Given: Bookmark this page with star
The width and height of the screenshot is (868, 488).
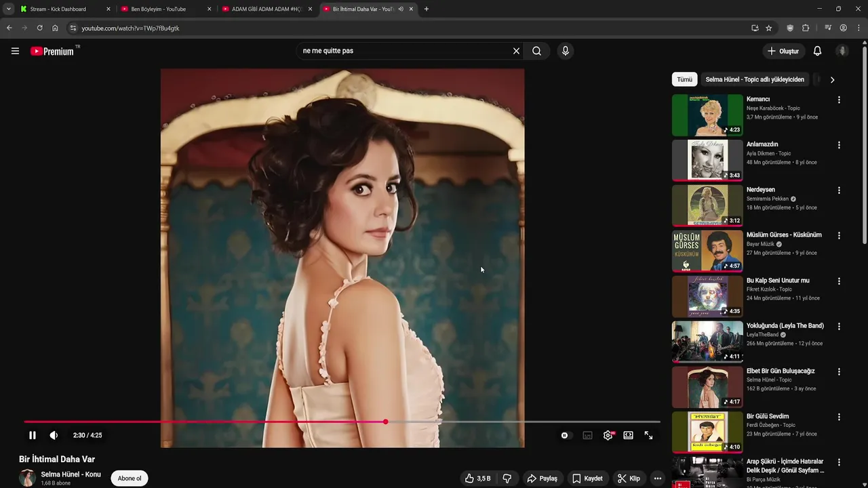Looking at the screenshot, I should click(769, 28).
